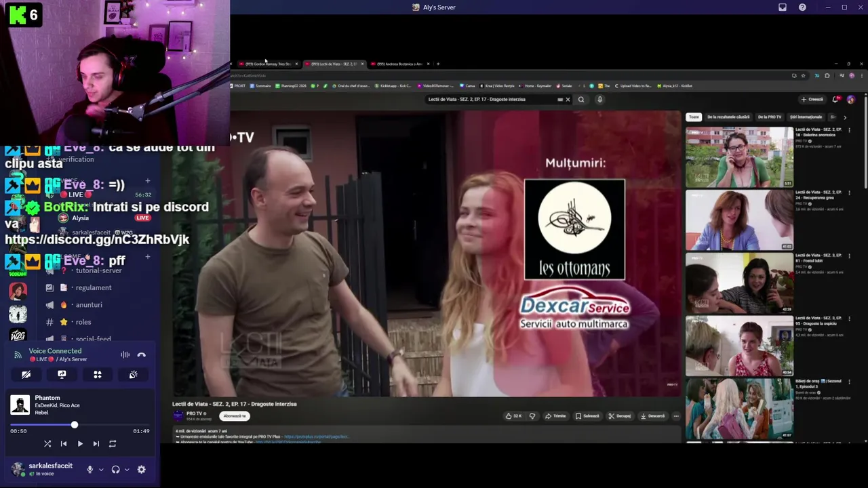Open YouTube account avatar menu
This screenshot has height=488, width=868.
coord(851,100)
